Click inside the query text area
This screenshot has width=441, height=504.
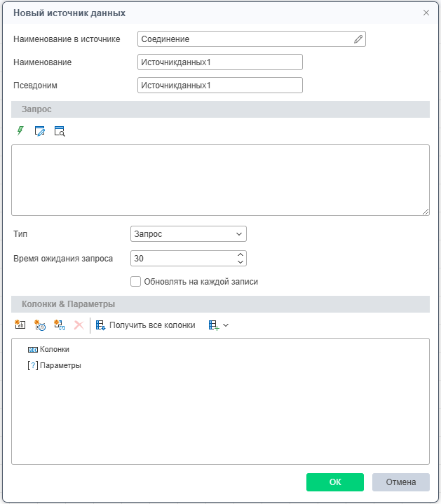[x=220, y=179]
